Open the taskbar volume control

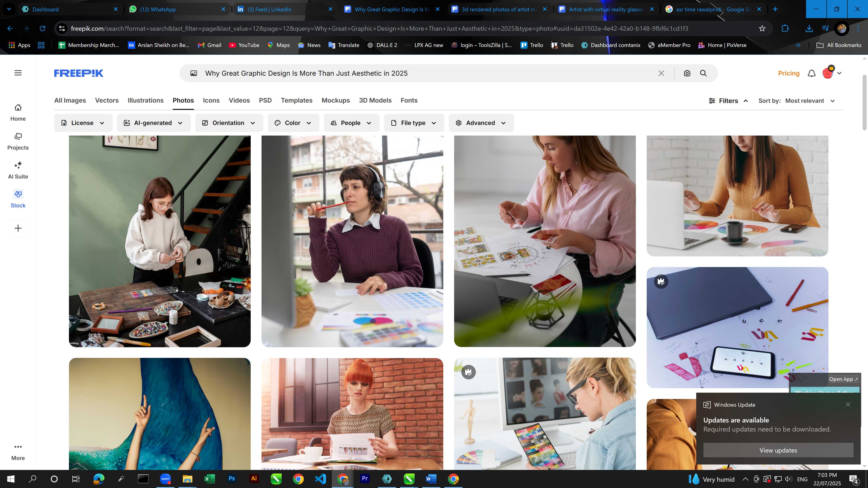788,479
